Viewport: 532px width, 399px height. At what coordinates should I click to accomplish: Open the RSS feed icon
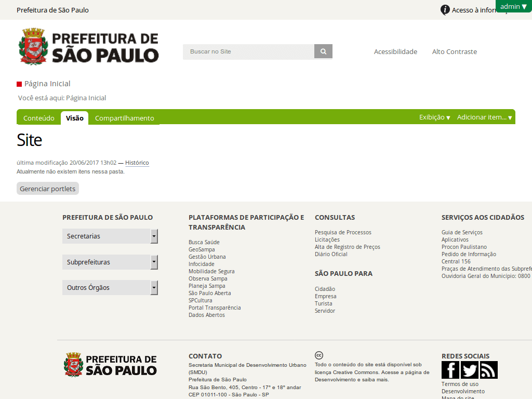(x=488, y=370)
